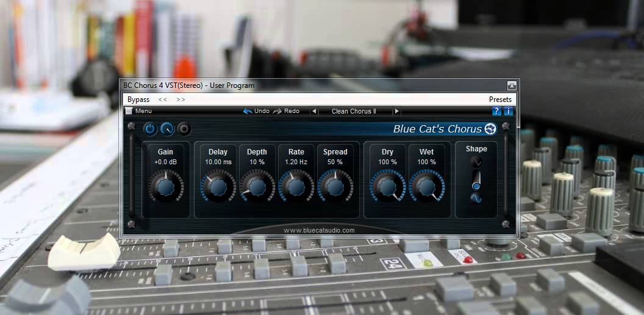Click the Dry knob
This screenshot has width=644, height=315.
387,186
